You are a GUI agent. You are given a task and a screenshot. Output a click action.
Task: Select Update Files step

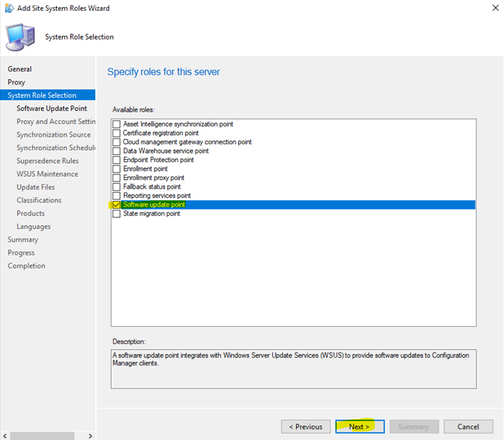36,187
